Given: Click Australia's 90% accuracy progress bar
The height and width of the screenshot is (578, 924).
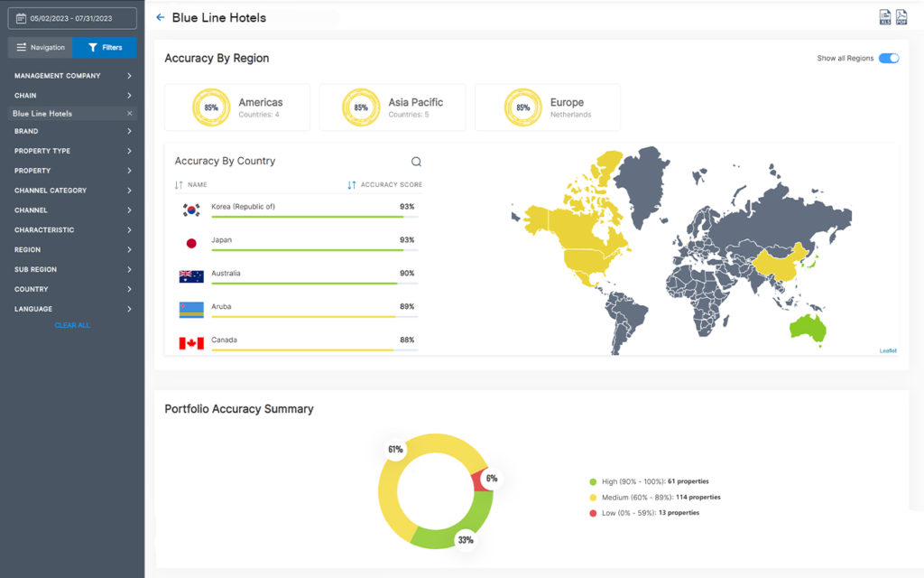Looking at the screenshot, I should pyautogui.click(x=315, y=283).
